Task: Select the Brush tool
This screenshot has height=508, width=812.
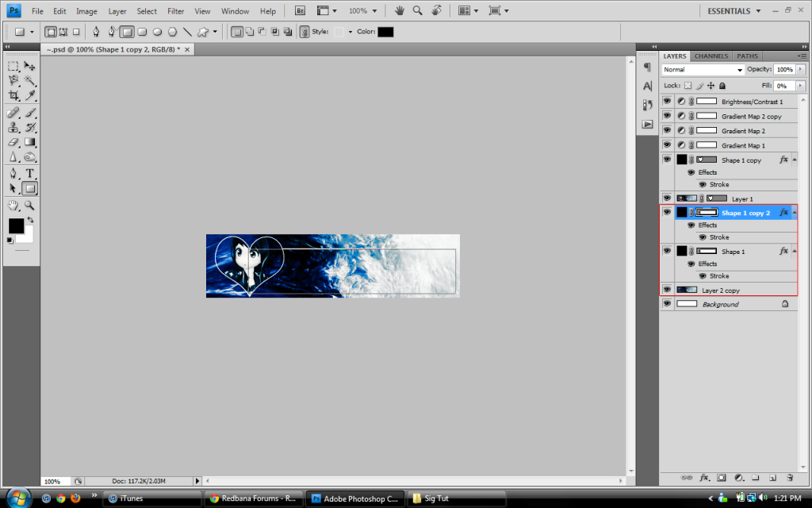Action: point(29,113)
